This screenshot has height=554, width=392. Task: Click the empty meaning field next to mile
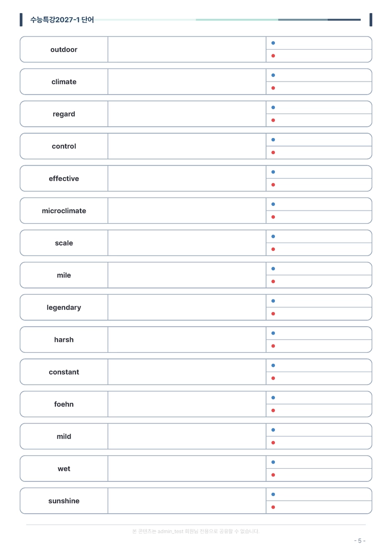pyautogui.click(x=187, y=275)
